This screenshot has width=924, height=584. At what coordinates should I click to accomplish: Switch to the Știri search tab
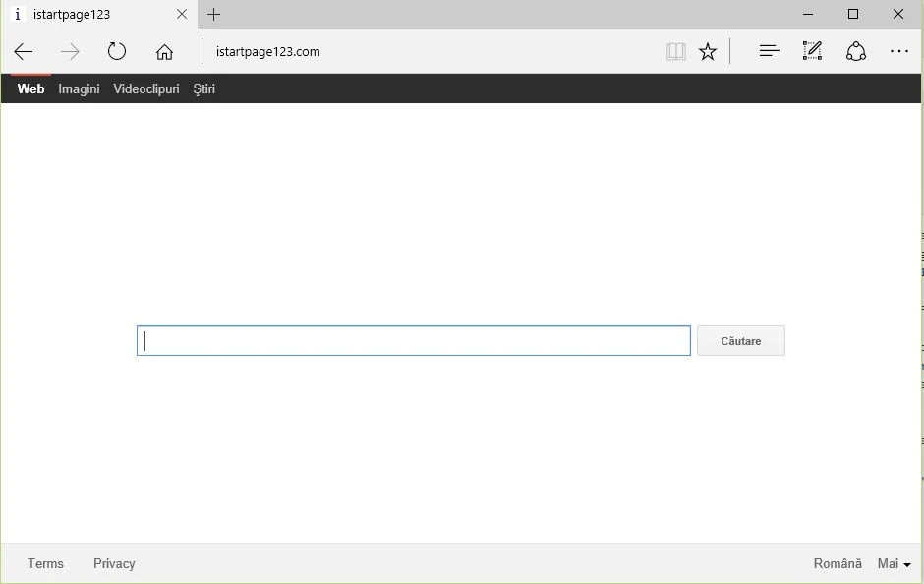[x=203, y=89]
